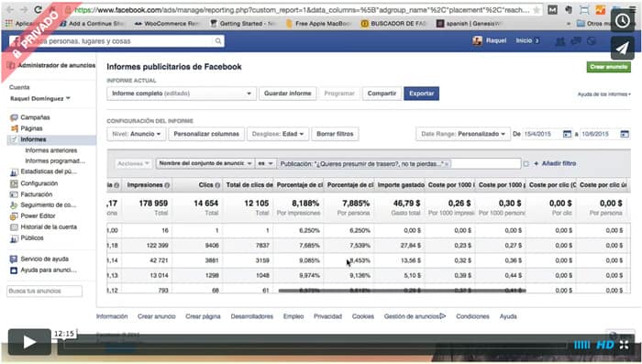The image size is (642, 364).
Task: Open the BUSCADOR DE FAQ bookmark
Action: pos(393,24)
